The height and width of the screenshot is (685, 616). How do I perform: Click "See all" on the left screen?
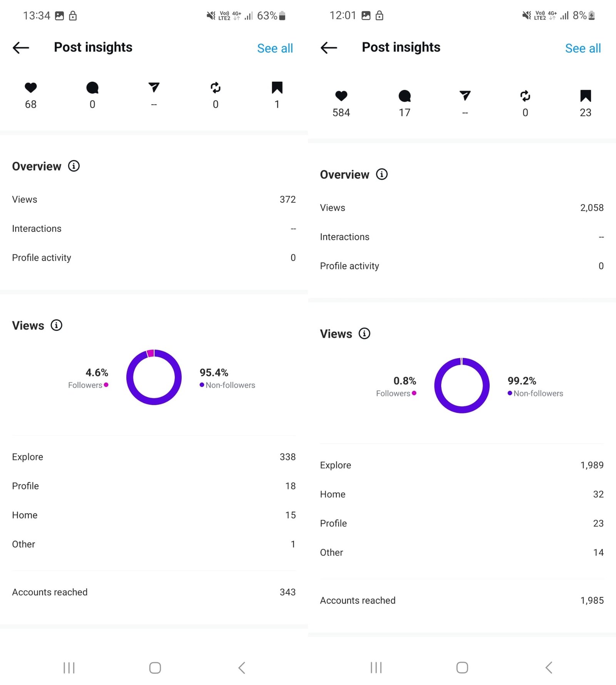coord(275,49)
